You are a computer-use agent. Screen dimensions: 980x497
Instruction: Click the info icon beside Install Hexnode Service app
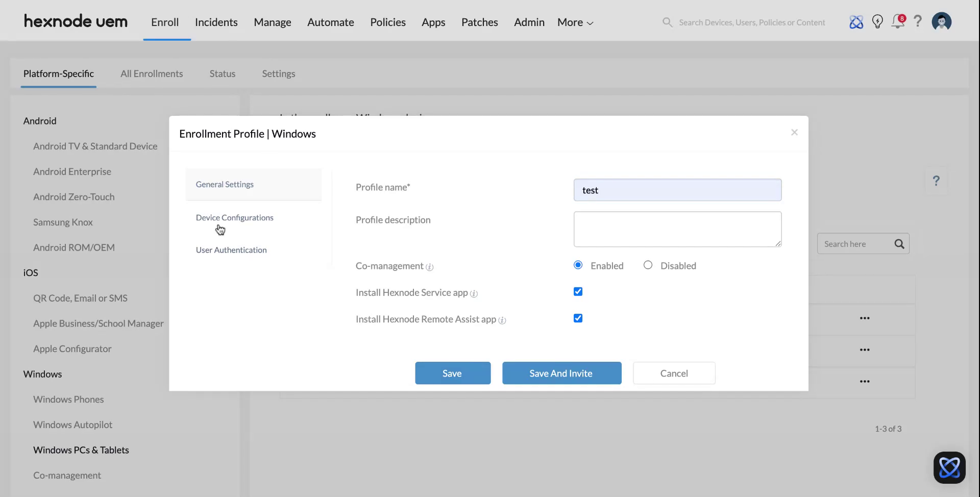pos(474,293)
